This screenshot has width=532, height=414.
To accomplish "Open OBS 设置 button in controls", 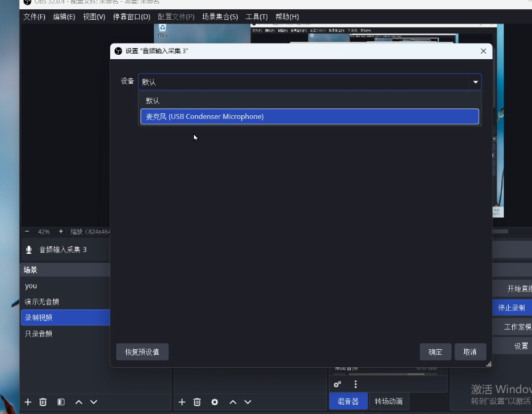I will pos(513,346).
